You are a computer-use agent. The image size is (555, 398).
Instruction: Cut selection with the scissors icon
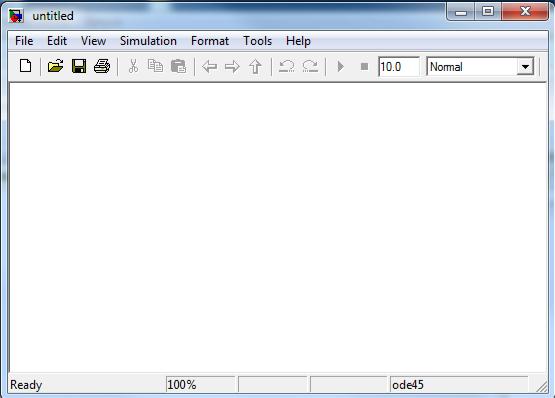(133, 66)
